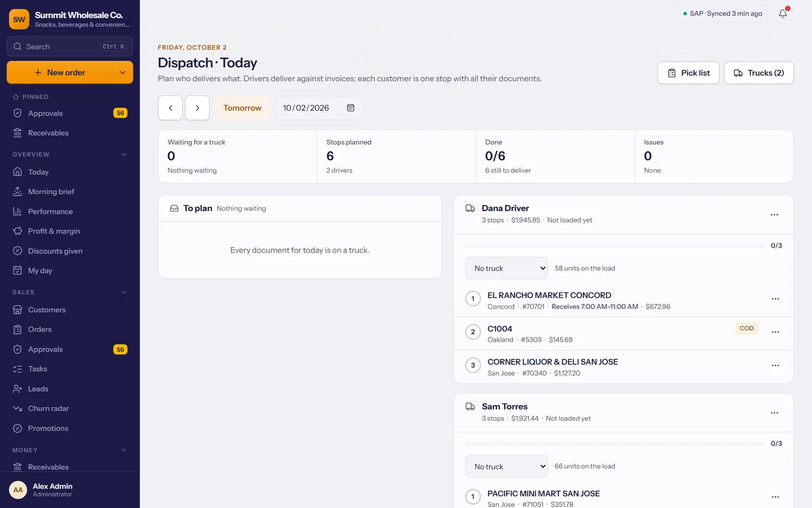Open the calendar picker icon in the date field
The width and height of the screenshot is (812, 508).
[x=351, y=108]
